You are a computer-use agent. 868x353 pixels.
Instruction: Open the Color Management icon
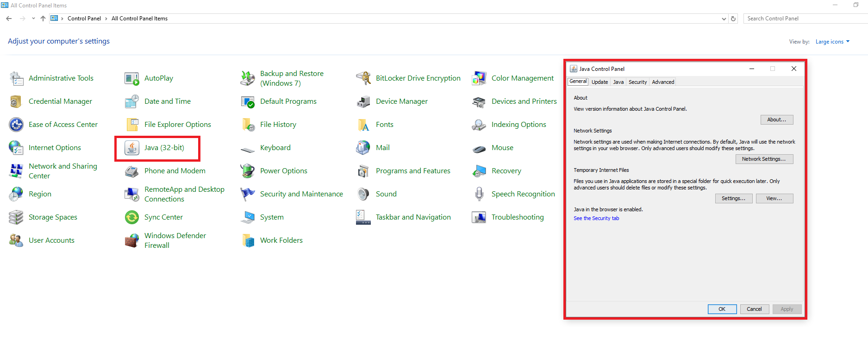click(x=479, y=78)
